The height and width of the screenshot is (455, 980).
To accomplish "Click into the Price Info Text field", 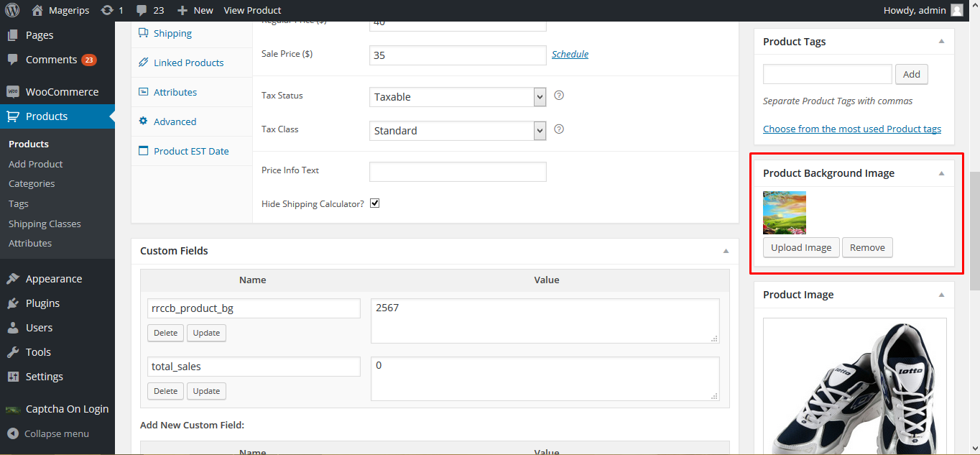I will [x=458, y=171].
